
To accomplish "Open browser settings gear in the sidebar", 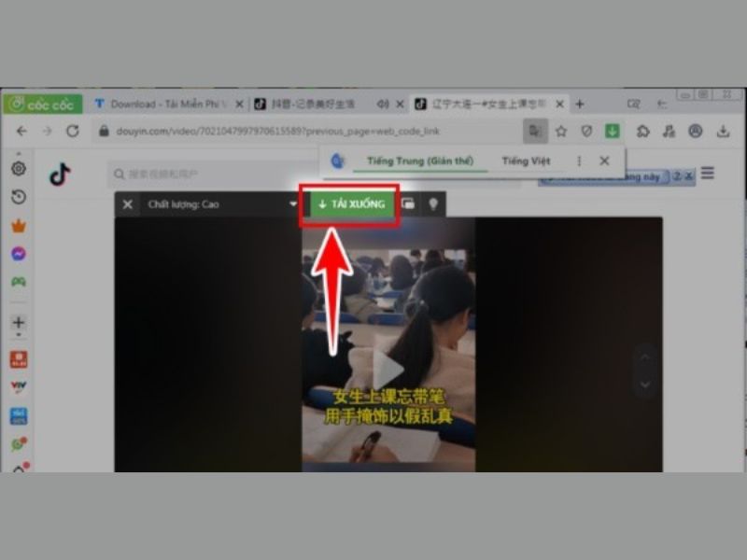I will 18,170.
